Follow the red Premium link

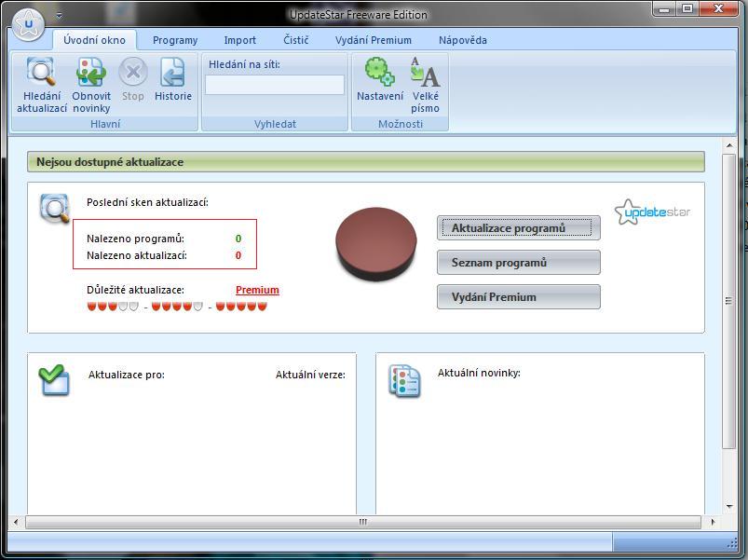(x=257, y=290)
